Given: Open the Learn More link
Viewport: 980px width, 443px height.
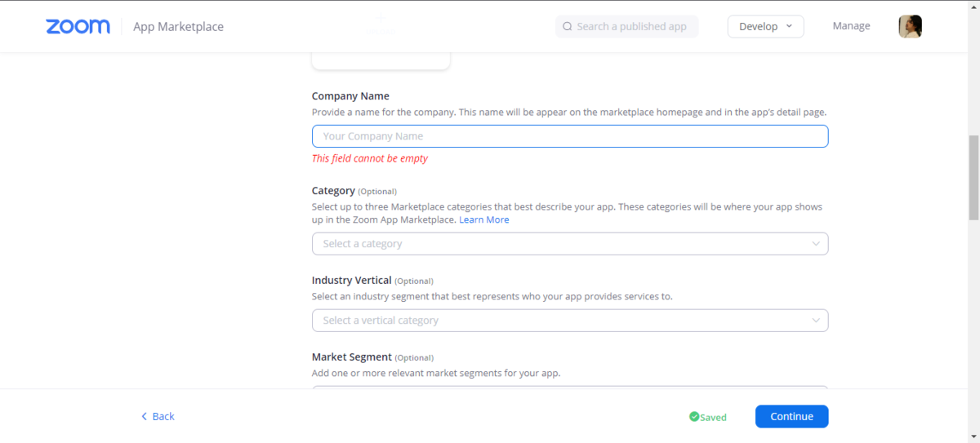Looking at the screenshot, I should 483,220.
